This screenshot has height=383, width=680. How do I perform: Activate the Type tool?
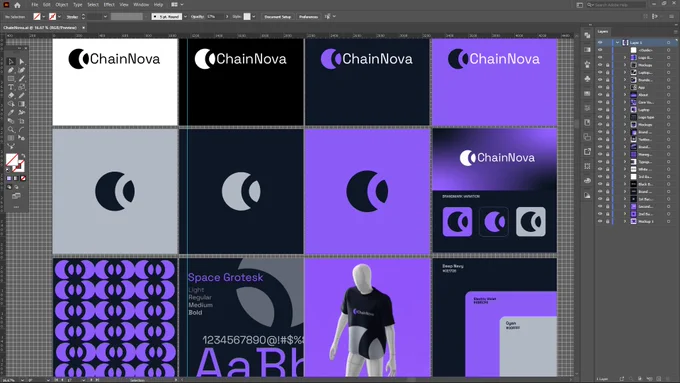tap(11, 87)
